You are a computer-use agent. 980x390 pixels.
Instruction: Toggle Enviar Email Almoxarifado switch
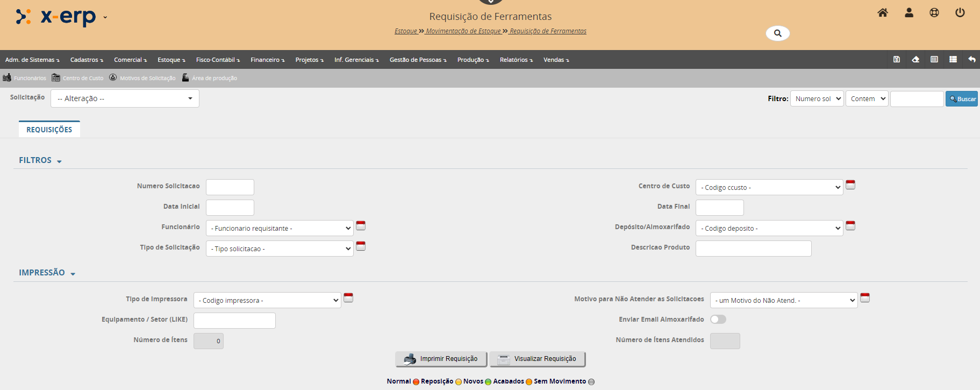[x=718, y=320]
